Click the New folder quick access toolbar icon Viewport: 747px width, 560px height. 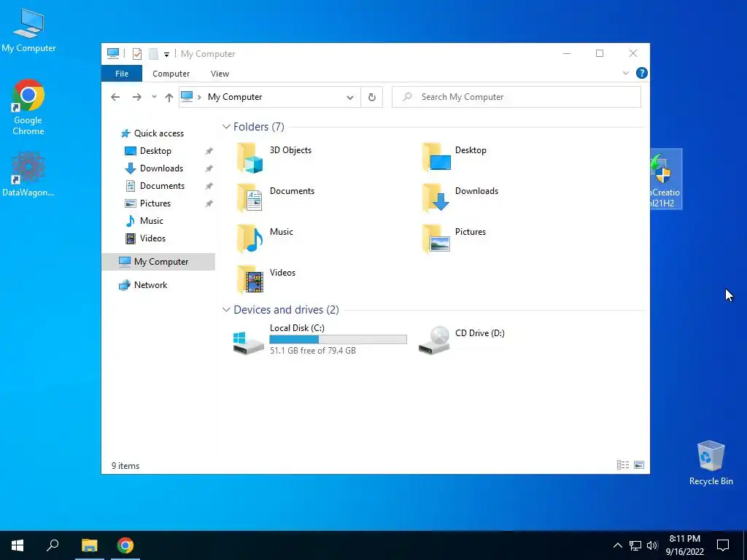153,54
